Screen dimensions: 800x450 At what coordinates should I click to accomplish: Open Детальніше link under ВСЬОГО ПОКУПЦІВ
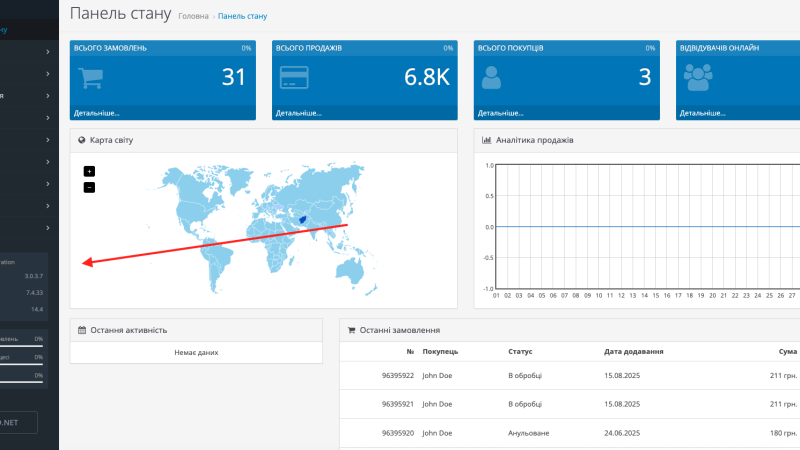pos(501,113)
